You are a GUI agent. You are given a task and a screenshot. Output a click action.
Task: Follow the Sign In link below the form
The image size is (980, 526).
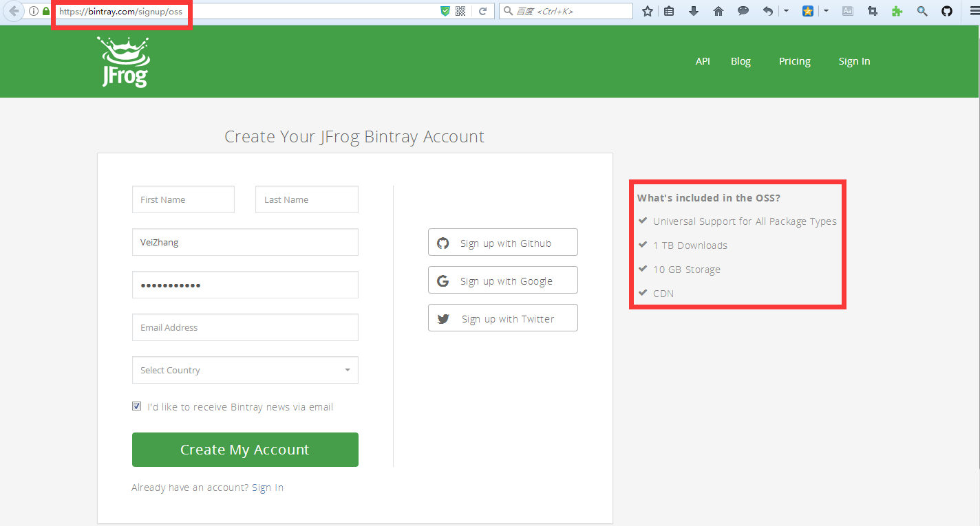pyautogui.click(x=268, y=487)
